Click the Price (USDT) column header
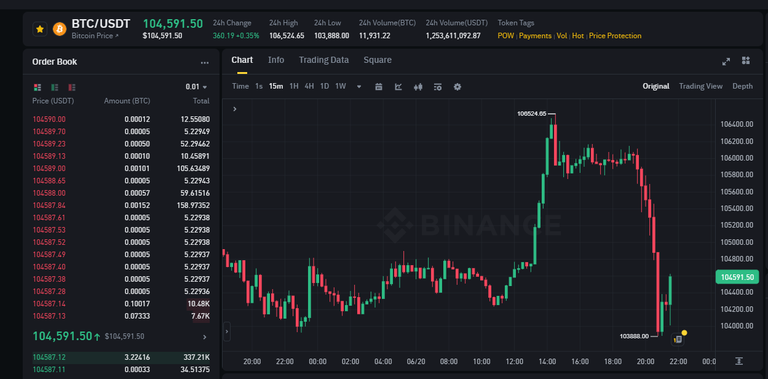 [x=53, y=101]
